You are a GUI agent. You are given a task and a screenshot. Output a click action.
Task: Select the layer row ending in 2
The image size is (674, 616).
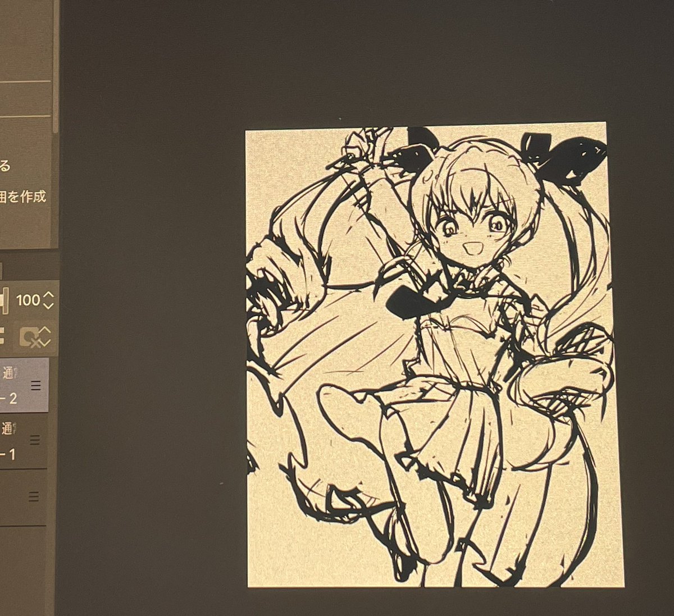coord(24,386)
